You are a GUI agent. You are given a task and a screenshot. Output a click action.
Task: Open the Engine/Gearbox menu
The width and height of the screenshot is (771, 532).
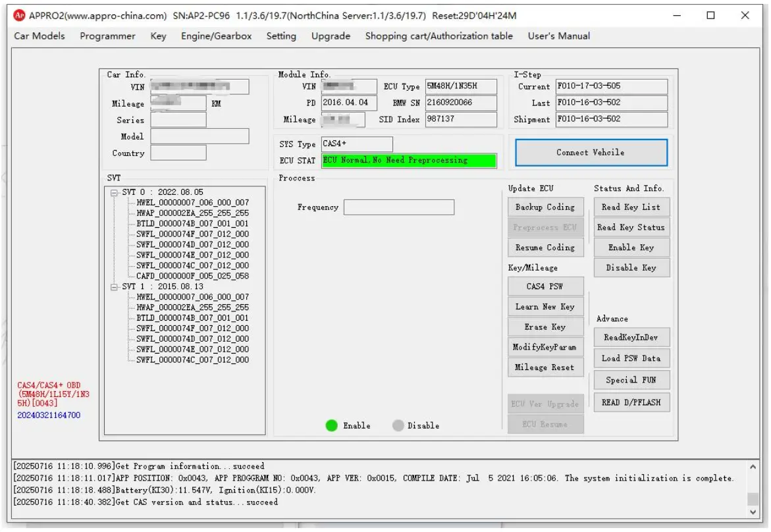coord(216,36)
